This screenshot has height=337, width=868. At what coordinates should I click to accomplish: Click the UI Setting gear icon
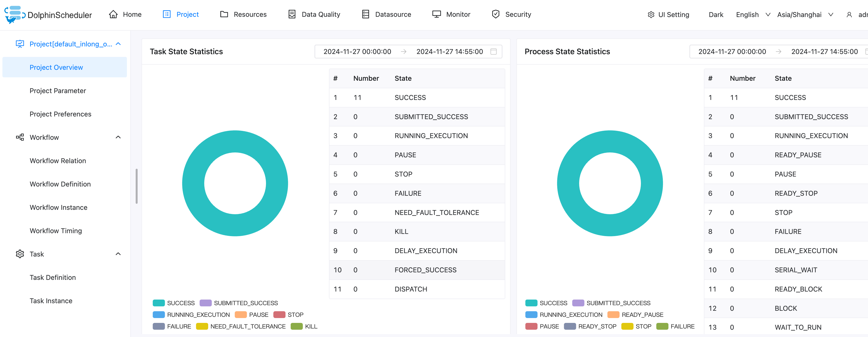tap(651, 15)
